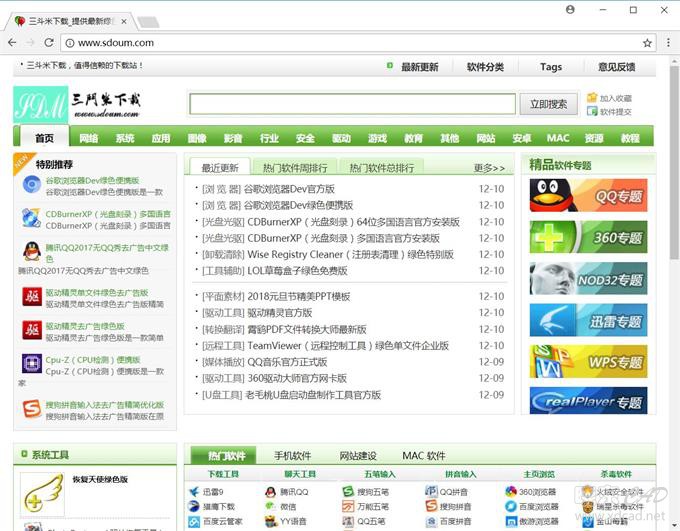Screen dimensions: 680x531
Task: Open 安全 category in navigation bar
Action: coord(305,138)
